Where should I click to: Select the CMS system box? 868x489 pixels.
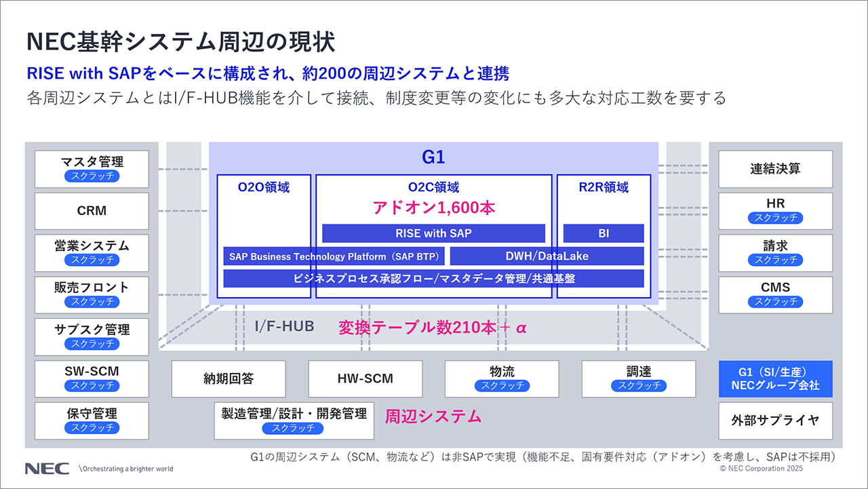tap(775, 294)
